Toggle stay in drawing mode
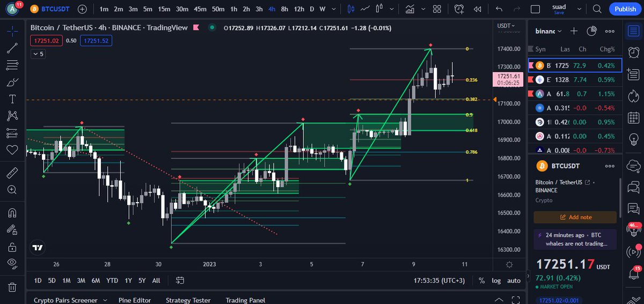 click(12, 229)
